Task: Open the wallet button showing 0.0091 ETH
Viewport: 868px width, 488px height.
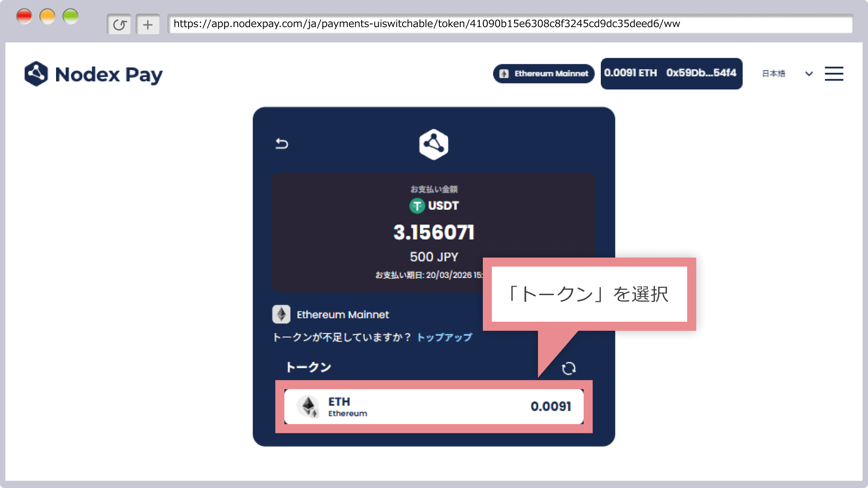Action: click(x=671, y=73)
